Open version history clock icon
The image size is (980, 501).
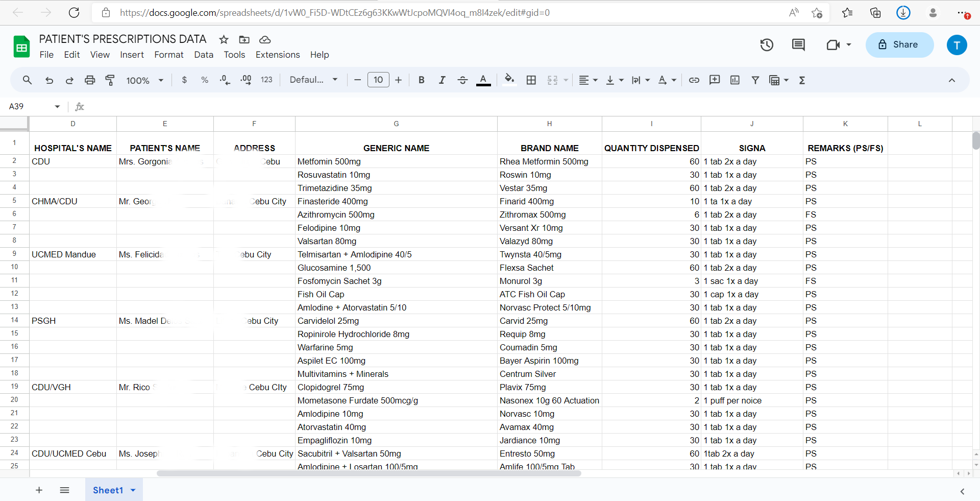(x=767, y=45)
